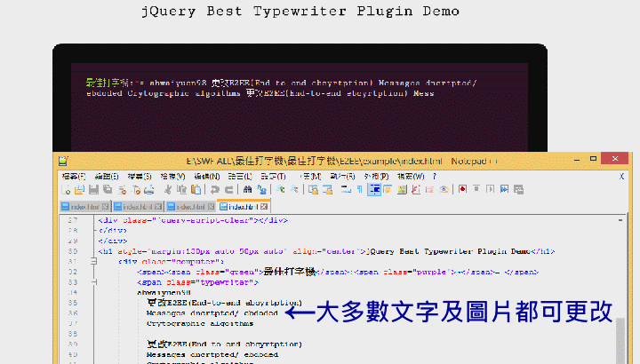Open the (M) Macro menu
640x364 pixels.
(x=308, y=177)
